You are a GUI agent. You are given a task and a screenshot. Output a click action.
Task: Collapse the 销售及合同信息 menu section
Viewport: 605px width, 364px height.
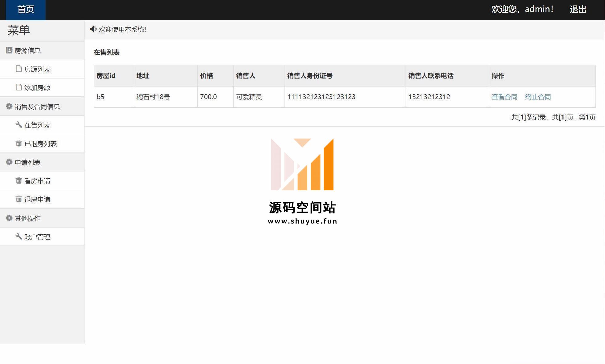coord(42,107)
